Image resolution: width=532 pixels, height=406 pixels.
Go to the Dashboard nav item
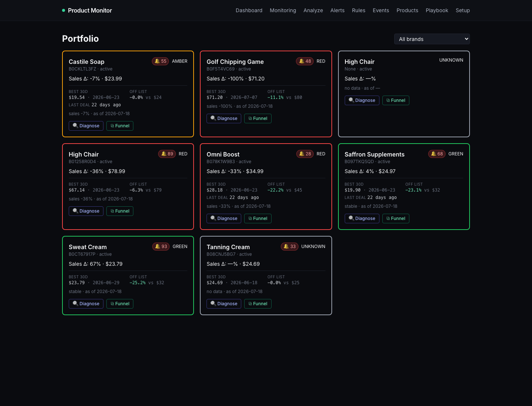249,10
